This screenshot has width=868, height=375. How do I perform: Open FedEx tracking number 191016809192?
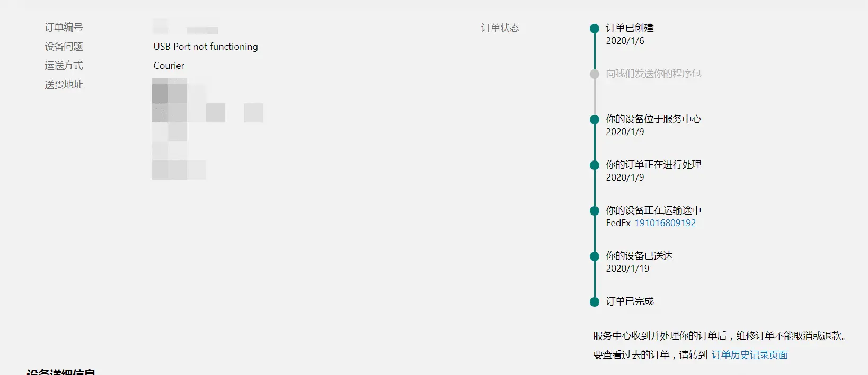pyautogui.click(x=665, y=223)
